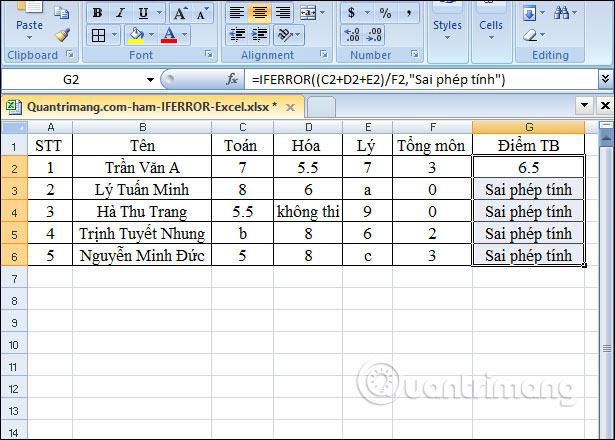Click the Find & Select binoculars icon
The image size is (615, 440).
[562, 13]
